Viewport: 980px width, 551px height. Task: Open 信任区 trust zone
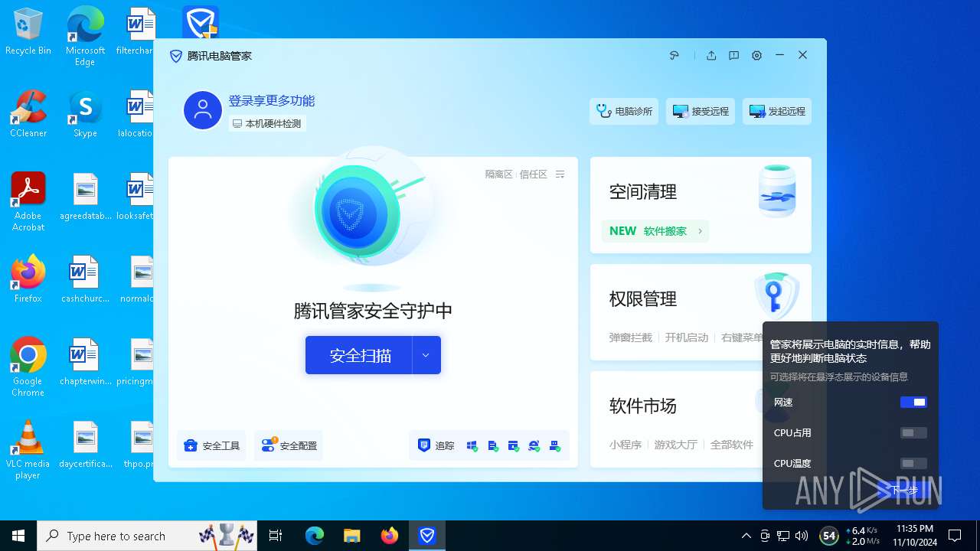click(x=534, y=174)
